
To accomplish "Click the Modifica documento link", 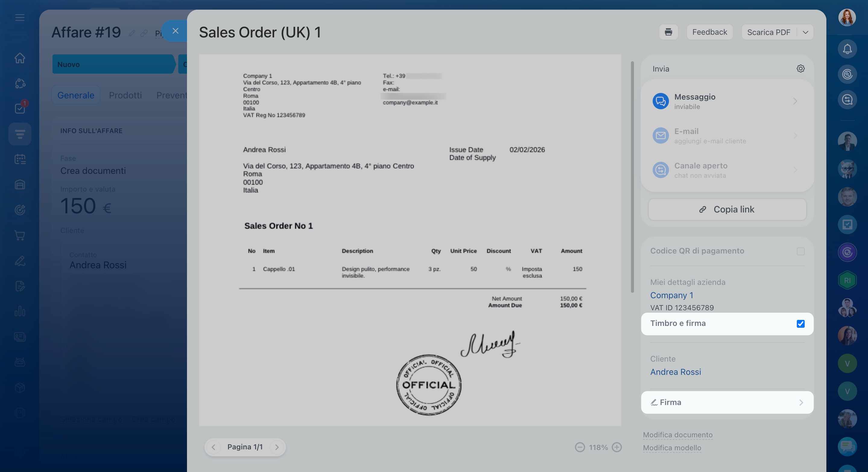I will click(x=677, y=435).
